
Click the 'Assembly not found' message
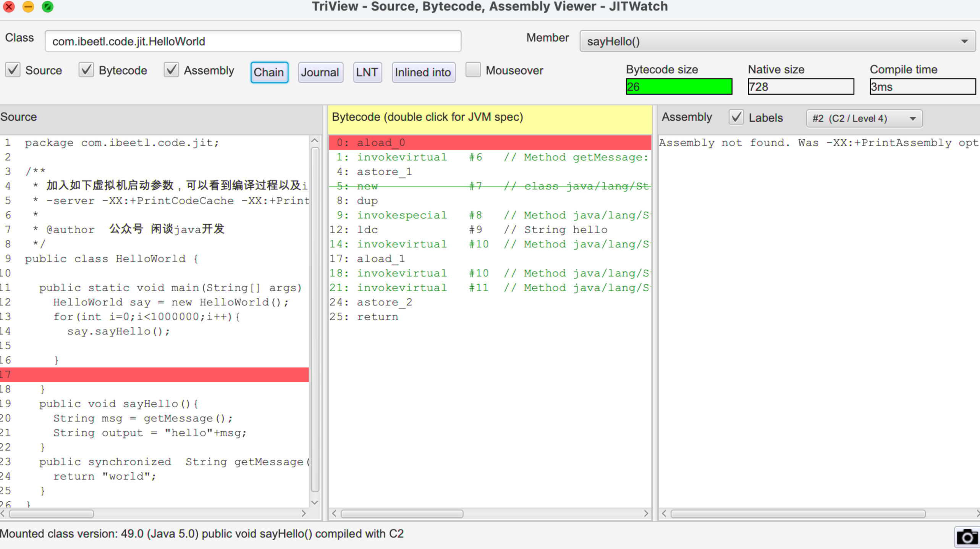pos(819,142)
